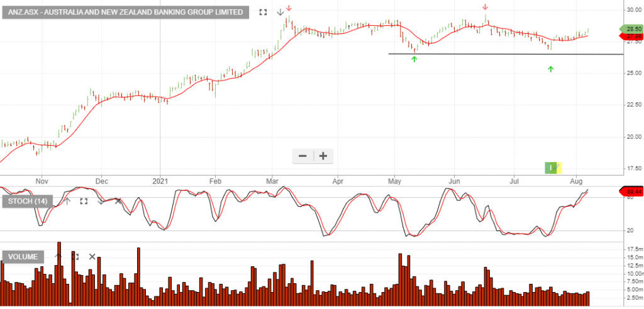This screenshot has height=309, width=644.
Task: Click the 17.5m volume axis label
Action: 634,249
